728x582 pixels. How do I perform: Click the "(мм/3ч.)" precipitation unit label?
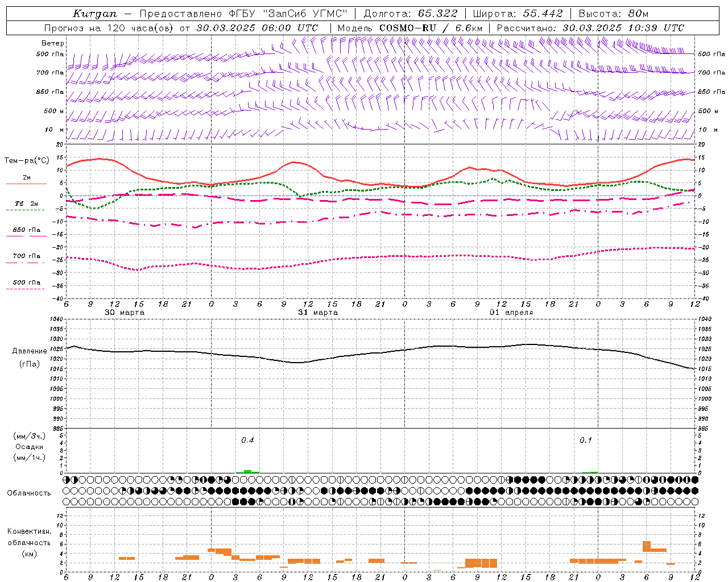click(30, 436)
